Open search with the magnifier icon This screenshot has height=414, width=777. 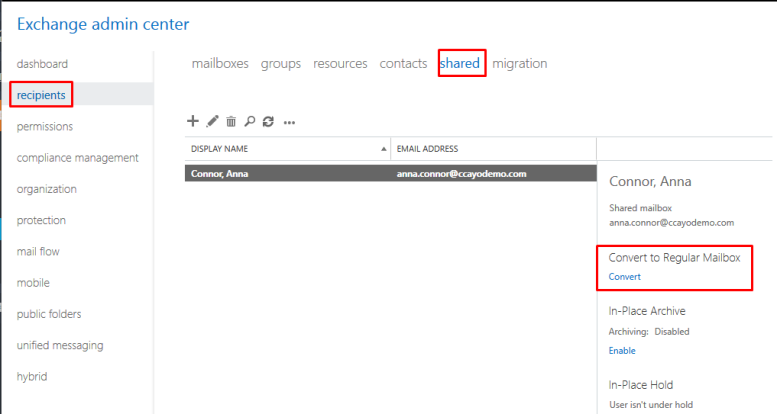tap(250, 121)
